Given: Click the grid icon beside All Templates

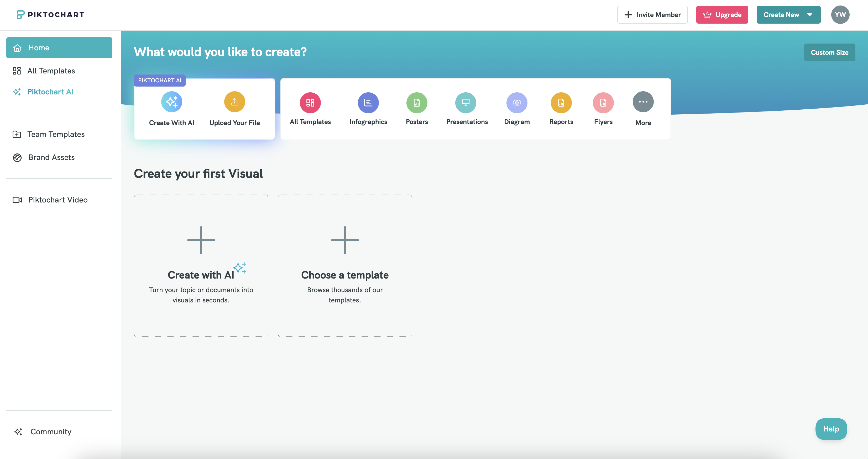Looking at the screenshot, I should click(x=17, y=71).
